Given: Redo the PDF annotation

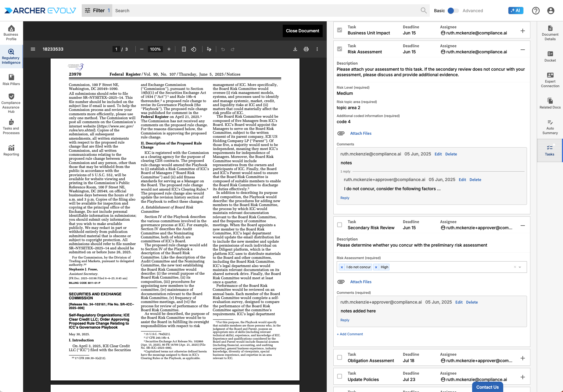Looking at the screenshot, I should (233, 49).
